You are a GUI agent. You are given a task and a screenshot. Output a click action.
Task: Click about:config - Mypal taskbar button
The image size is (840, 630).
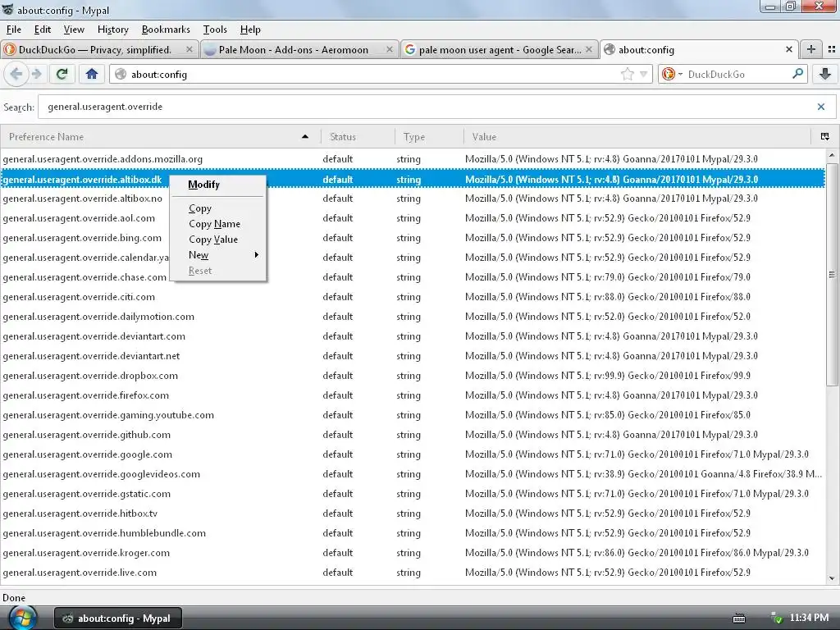[x=118, y=619]
